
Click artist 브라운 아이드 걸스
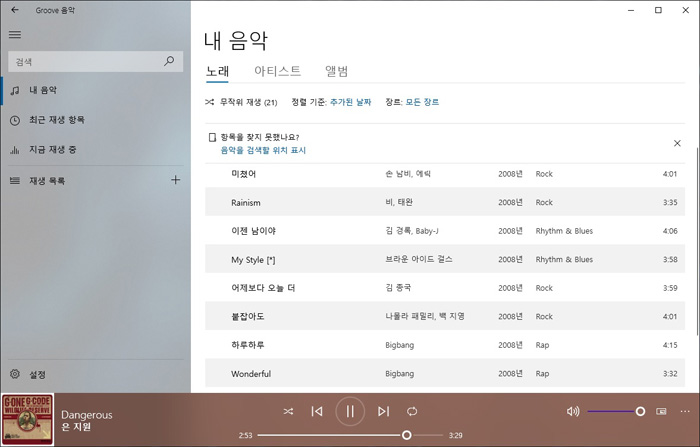419,259
